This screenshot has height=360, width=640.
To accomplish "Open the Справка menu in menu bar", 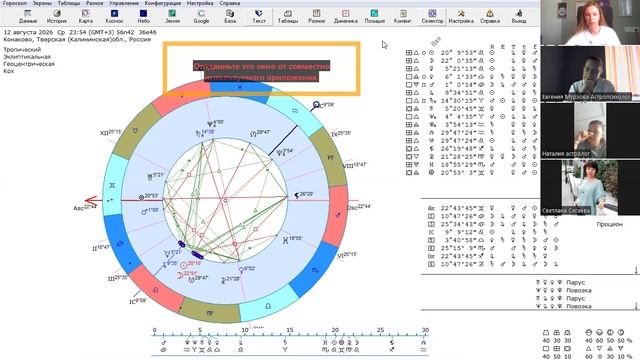I will pyautogui.click(x=229, y=3).
